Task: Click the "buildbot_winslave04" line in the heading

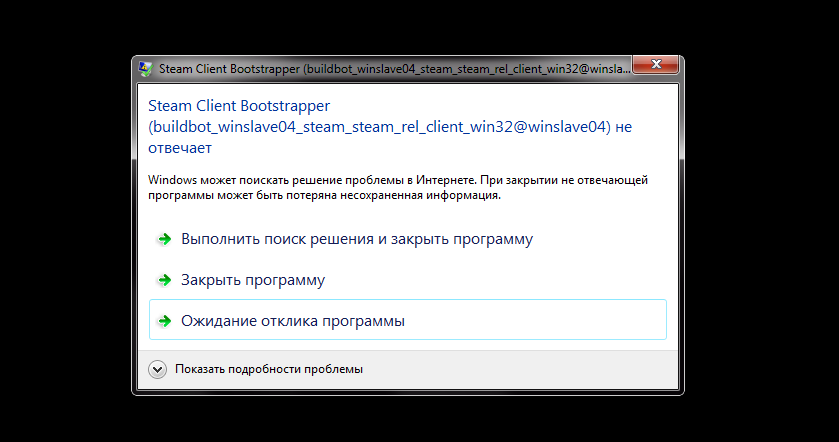Action: (380, 127)
